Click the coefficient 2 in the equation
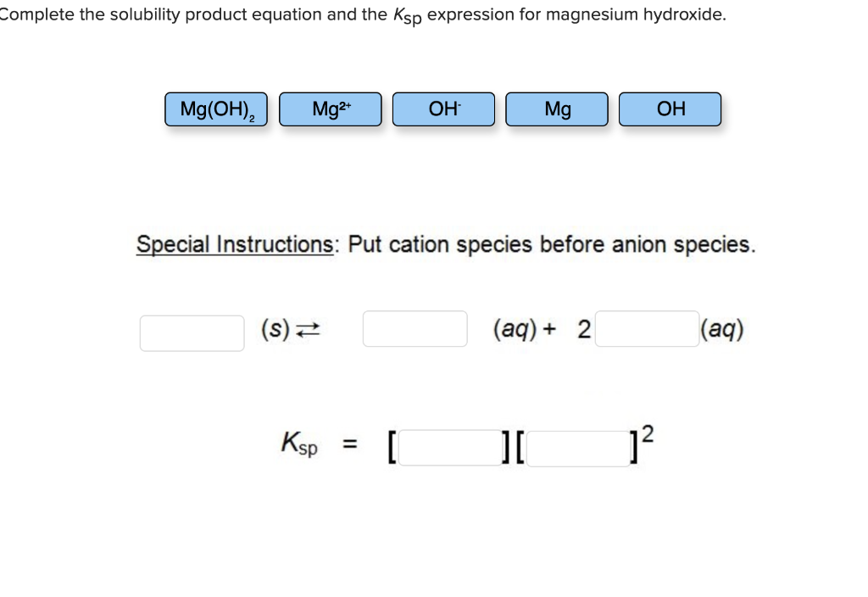Viewport: 868px width, 597px height. (x=583, y=329)
